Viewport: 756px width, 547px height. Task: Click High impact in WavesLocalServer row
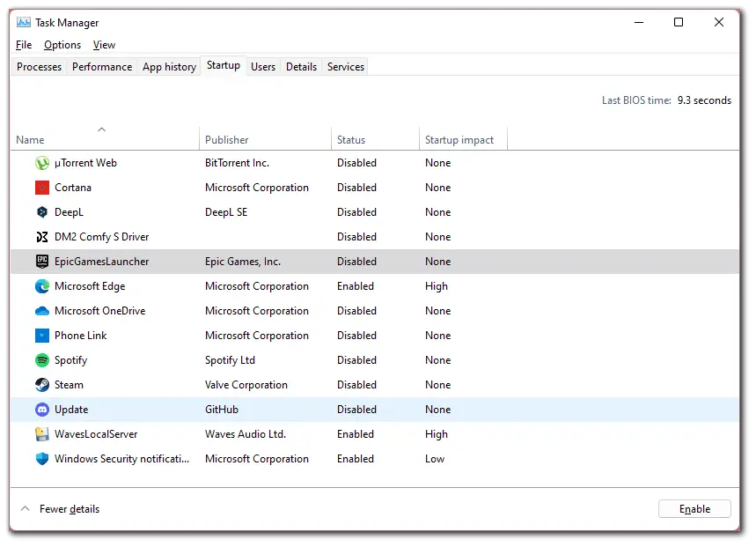(x=437, y=434)
